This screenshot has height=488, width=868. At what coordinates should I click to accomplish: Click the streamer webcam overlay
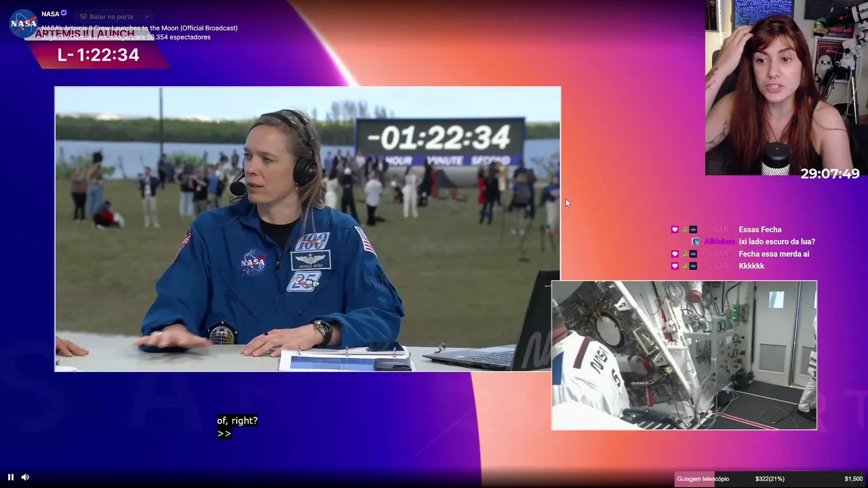tap(787, 88)
